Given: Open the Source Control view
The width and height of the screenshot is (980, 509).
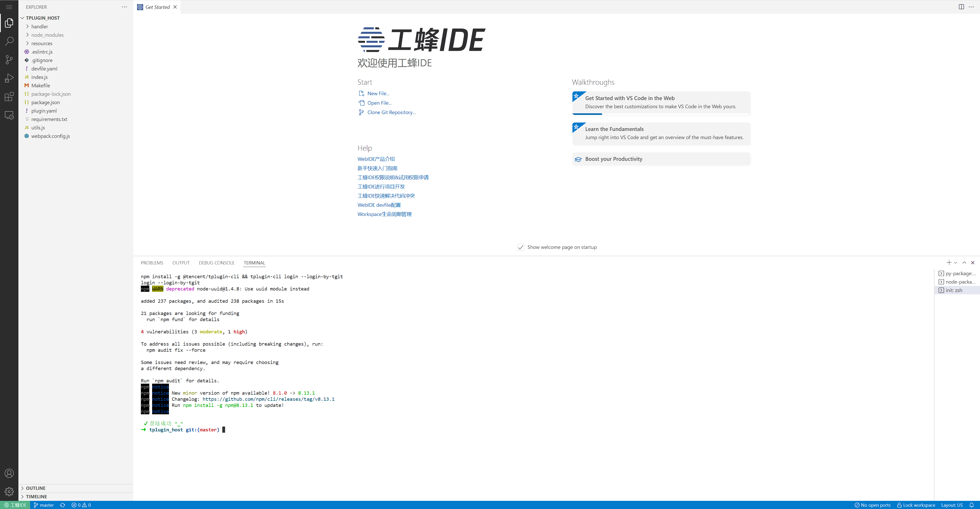Looking at the screenshot, I should coord(9,59).
